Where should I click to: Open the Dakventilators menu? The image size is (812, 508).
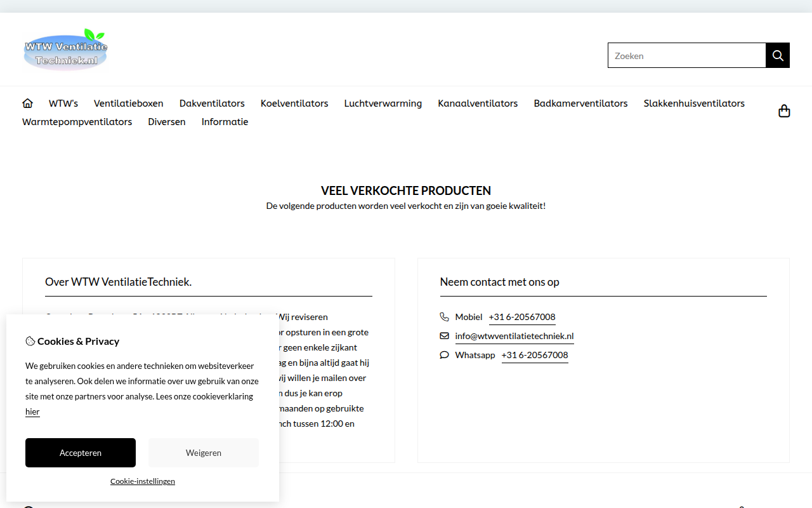pos(212,103)
